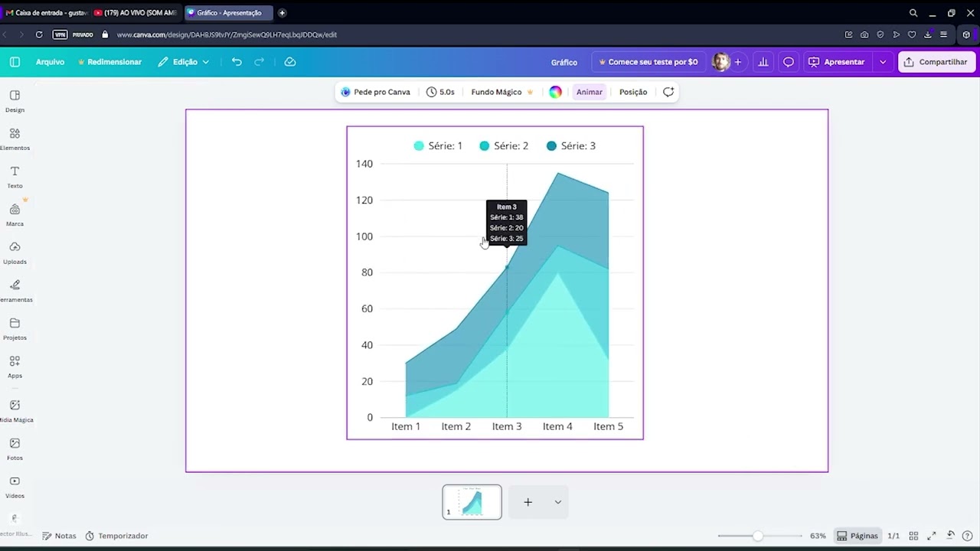Click the undo arrow in top bar
This screenshot has width=980, height=551.
[237, 62]
